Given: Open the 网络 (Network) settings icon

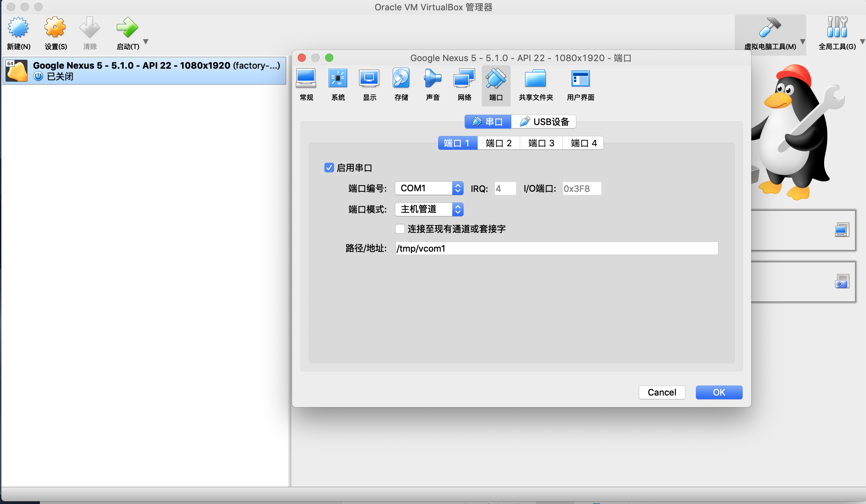Looking at the screenshot, I should (x=464, y=84).
